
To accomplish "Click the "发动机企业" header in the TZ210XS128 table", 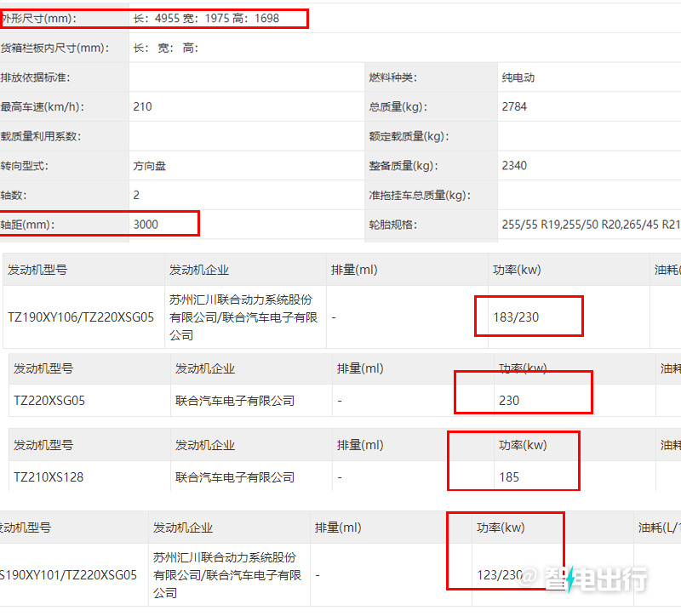I will click(205, 445).
